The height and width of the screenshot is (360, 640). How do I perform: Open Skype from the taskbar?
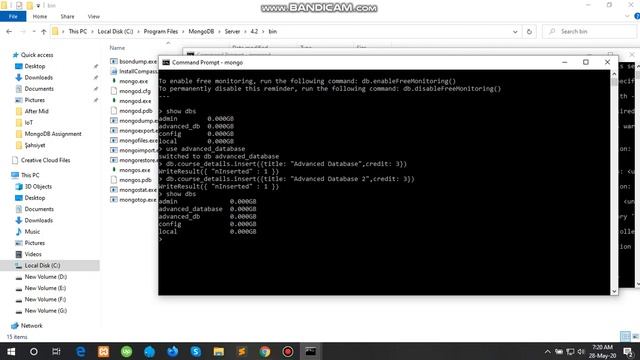point(196,351)
